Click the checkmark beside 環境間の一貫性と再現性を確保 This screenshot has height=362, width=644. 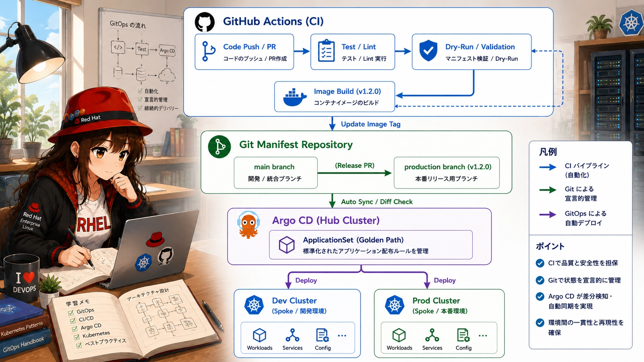pyautogui.click(x=540, y=322)
